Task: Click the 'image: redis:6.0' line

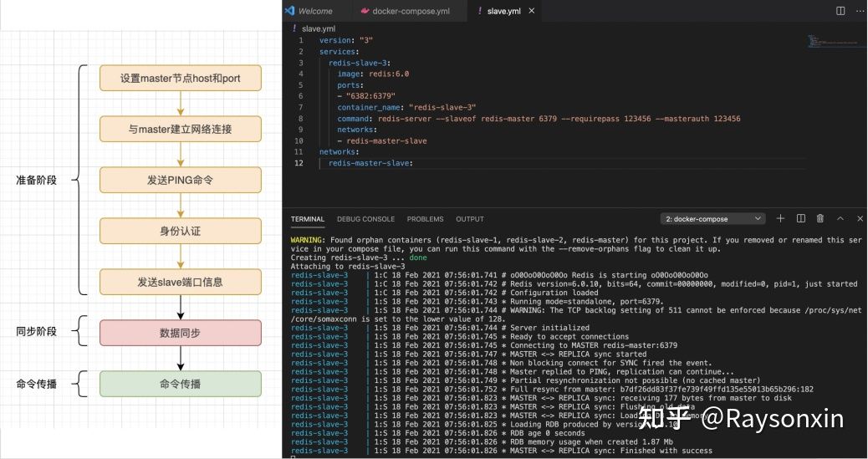Action: [x=373, y=74]
